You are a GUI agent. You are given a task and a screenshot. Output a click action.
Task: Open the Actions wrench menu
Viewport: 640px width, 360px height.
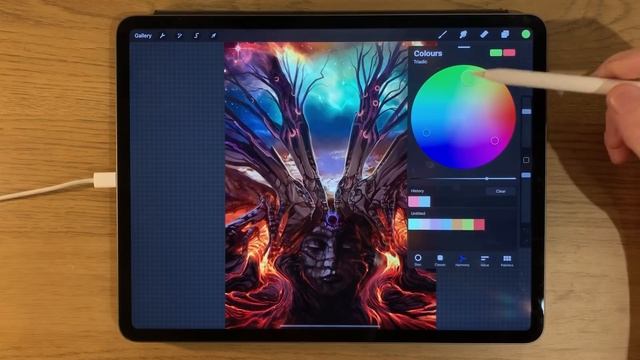(x=162, y=36)
